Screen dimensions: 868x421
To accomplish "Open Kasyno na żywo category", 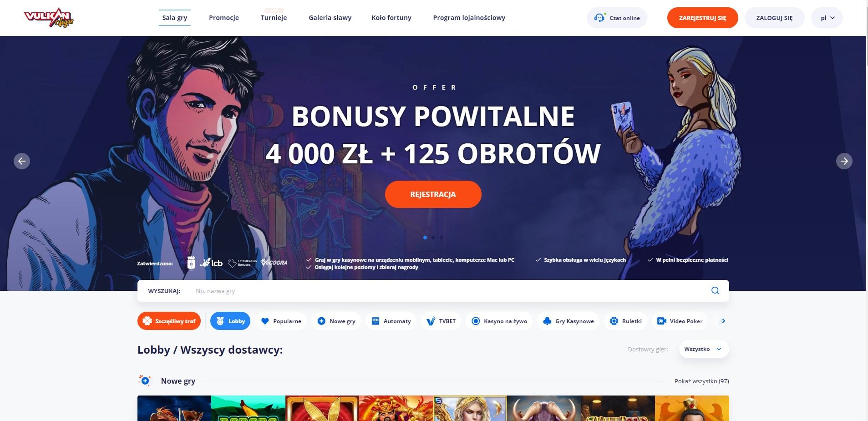I will [499, 321].
